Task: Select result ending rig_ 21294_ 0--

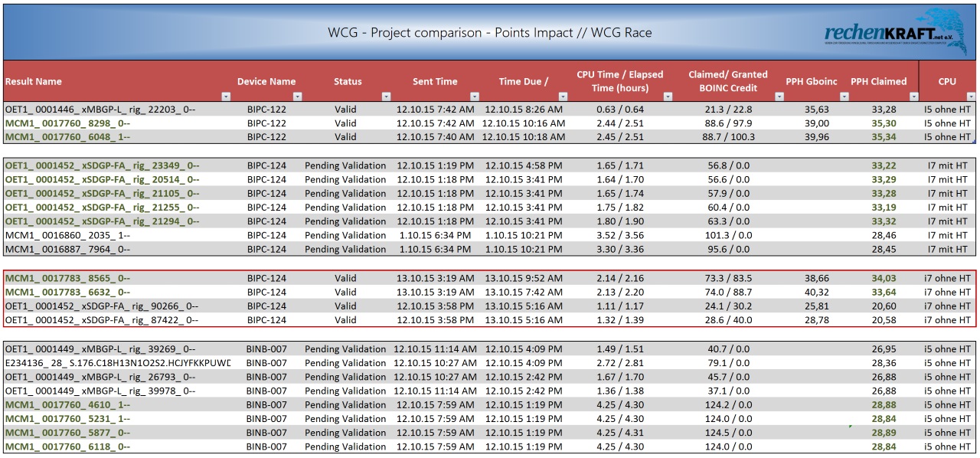Action: (x=103, y=221)
